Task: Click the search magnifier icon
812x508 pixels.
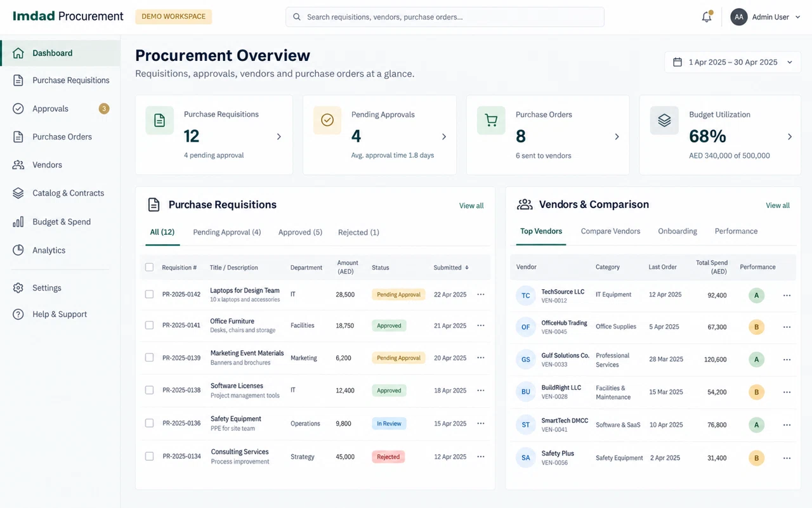Action: pos(297,17)
